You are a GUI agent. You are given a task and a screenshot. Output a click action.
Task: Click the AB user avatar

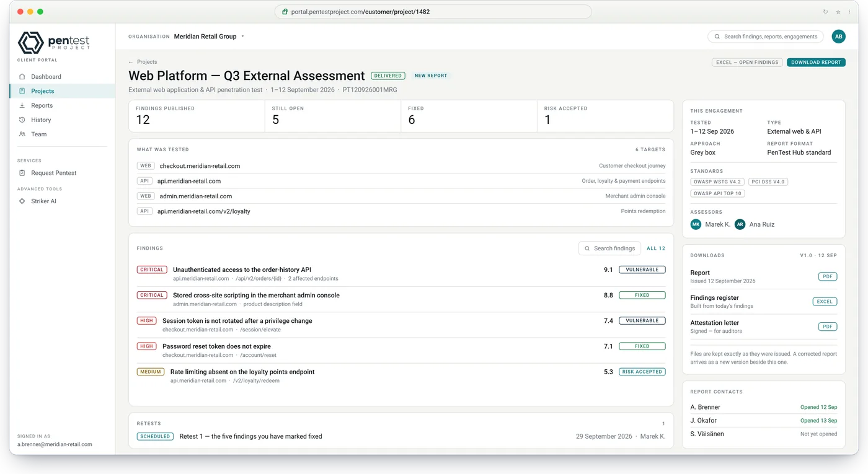[x=838, y=37]
